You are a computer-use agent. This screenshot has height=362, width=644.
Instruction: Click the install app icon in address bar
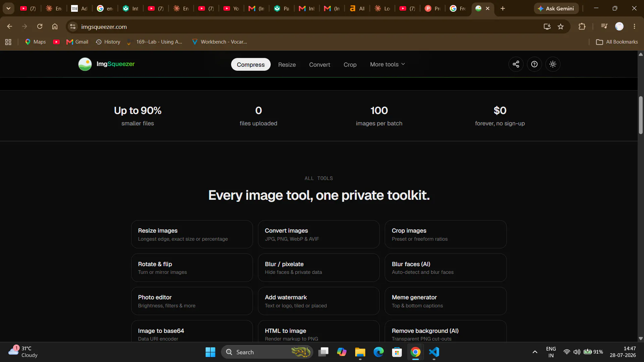547,26
